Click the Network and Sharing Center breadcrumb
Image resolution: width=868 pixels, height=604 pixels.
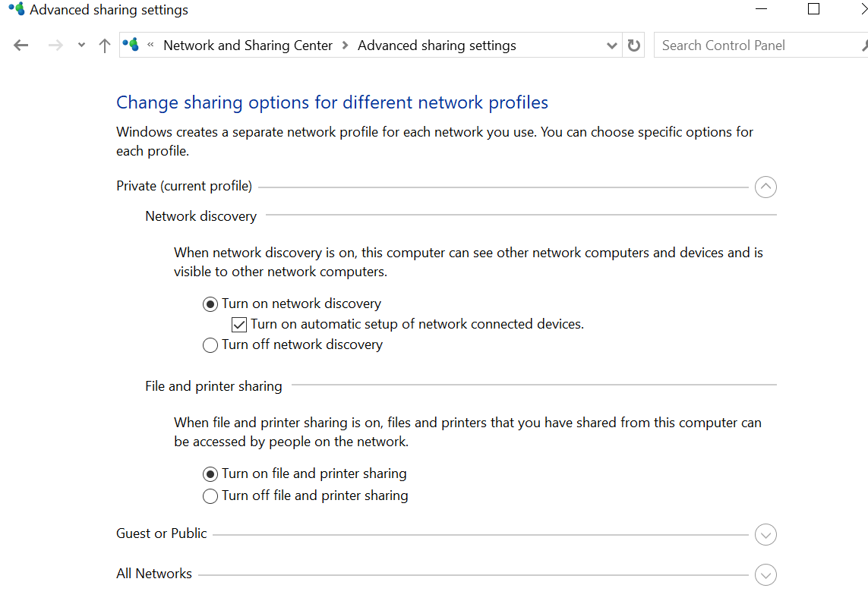pyautogui.click(x=248, y=46)
